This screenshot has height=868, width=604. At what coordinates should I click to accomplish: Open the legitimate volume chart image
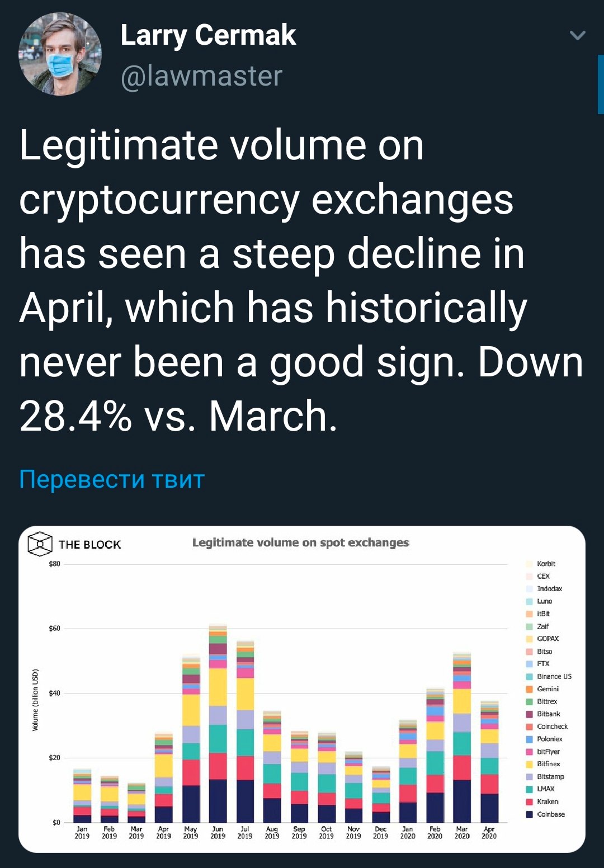(302, 689)
